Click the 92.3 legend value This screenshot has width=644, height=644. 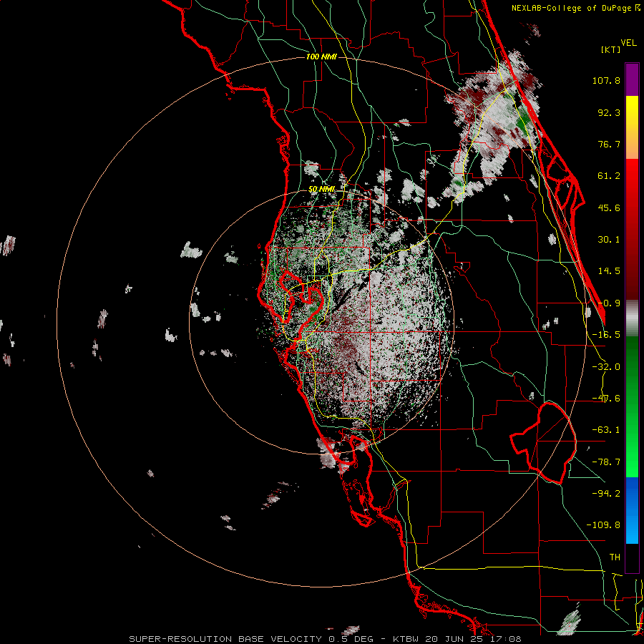pyautogui.click(x=609, y=112)
